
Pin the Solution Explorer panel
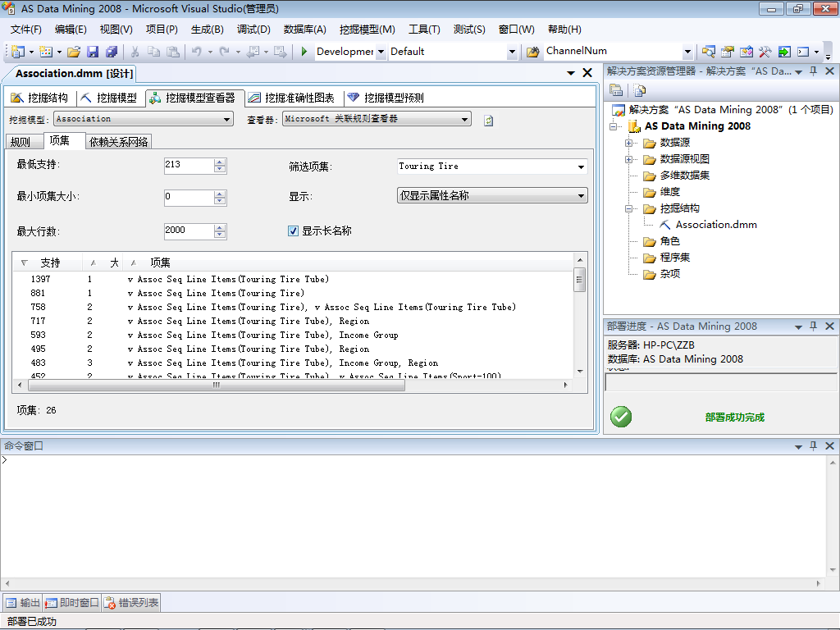click(813, 71)
